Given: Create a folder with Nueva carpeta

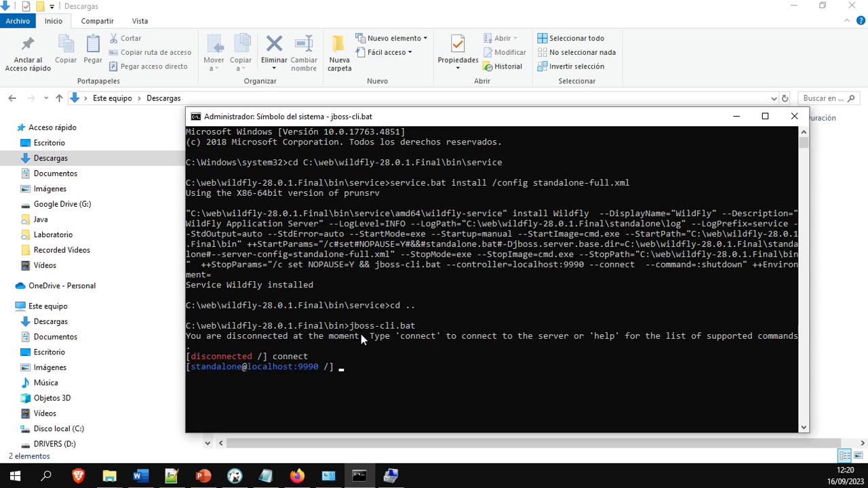Looking at the screenshot, I should (x=340, y=54).
